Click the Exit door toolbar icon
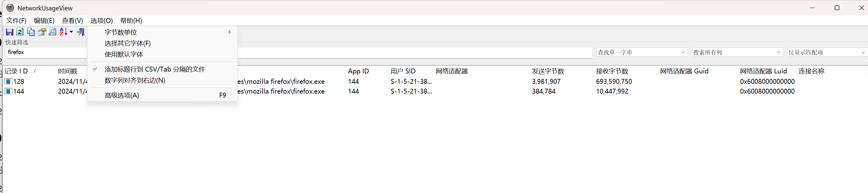868x193 pixels. [x=81, y=32]
